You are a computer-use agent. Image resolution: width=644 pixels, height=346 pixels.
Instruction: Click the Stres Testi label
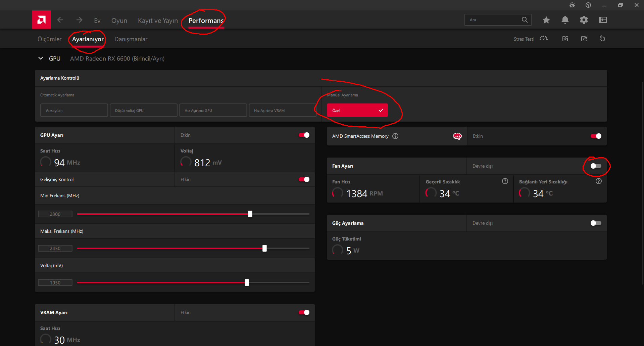click(524, 39)
